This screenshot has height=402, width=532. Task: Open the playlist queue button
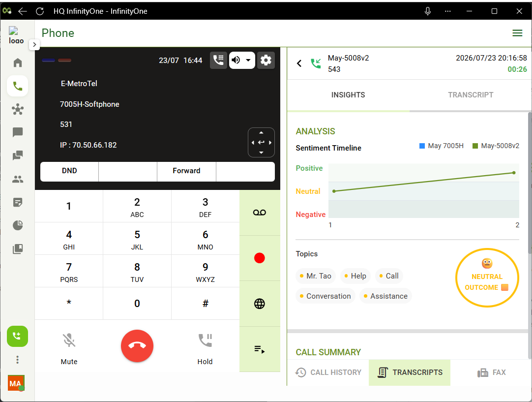(260, 349)
